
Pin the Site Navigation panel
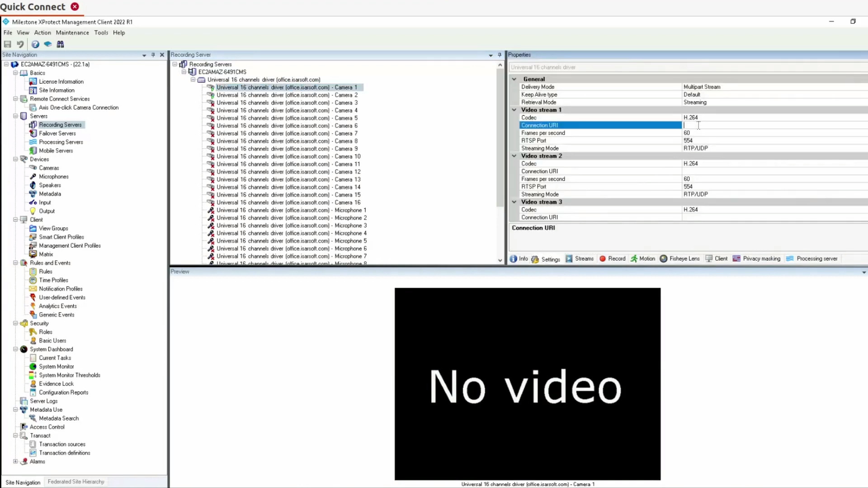pyautogui.click(x=153, y=55)
